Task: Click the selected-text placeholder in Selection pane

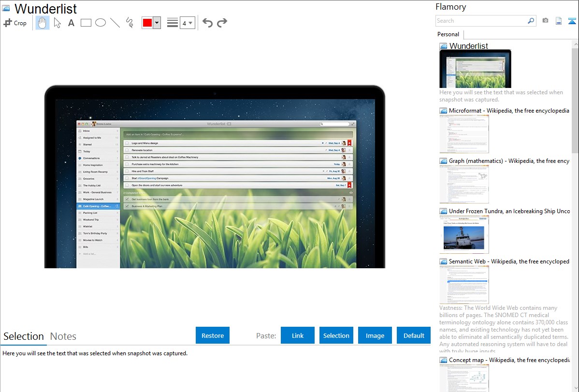Action: point(95,353)
